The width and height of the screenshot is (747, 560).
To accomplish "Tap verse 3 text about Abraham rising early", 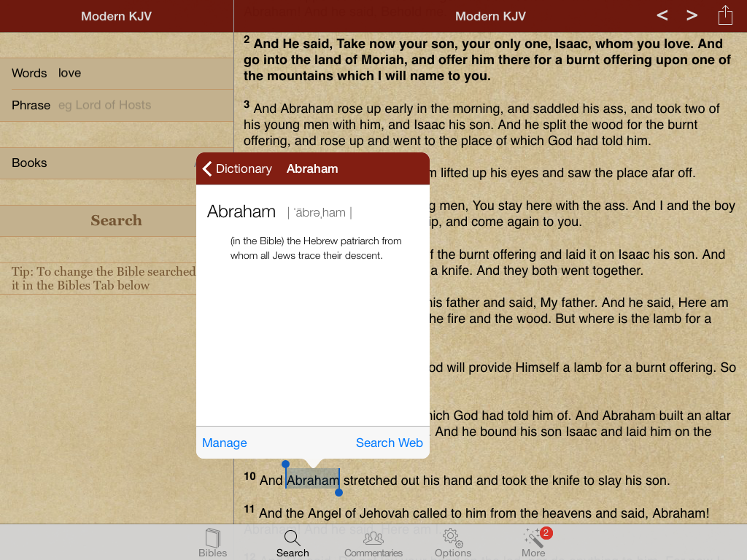I will click(x=481, y=124).
